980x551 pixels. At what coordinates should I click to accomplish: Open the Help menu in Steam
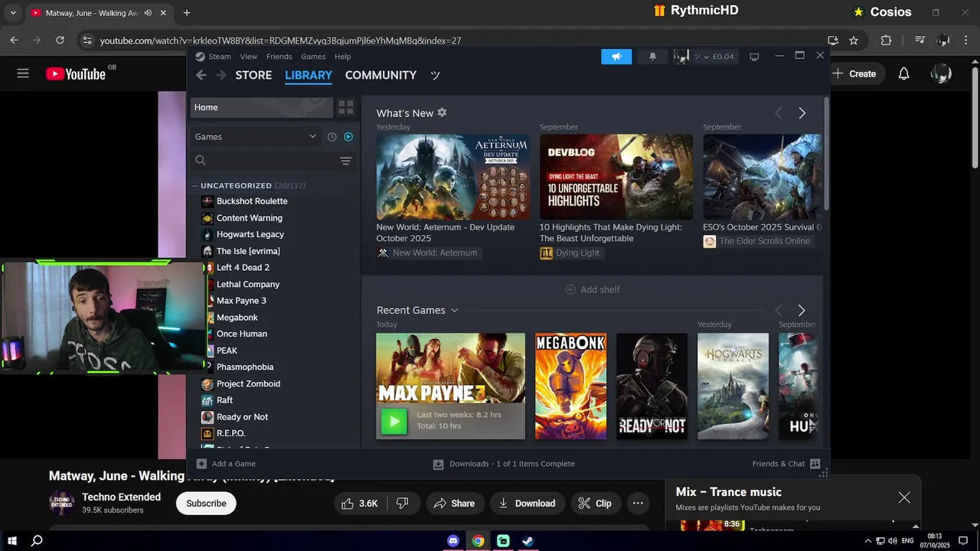pos(343,57)
